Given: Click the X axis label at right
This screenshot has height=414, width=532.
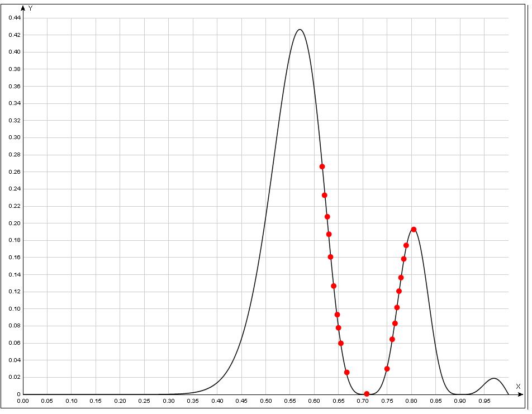Looking at the screenshot, I should [x=518, y=386].
